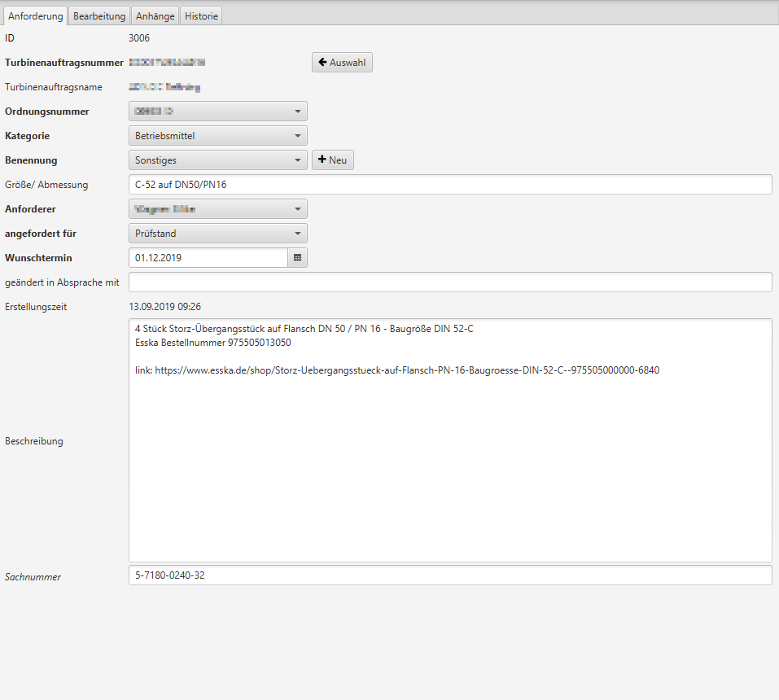The width and height of the screenshot is (779, 700).
Task: Click the empty geändert in Absprache mit field
Action: click(449, 282)
